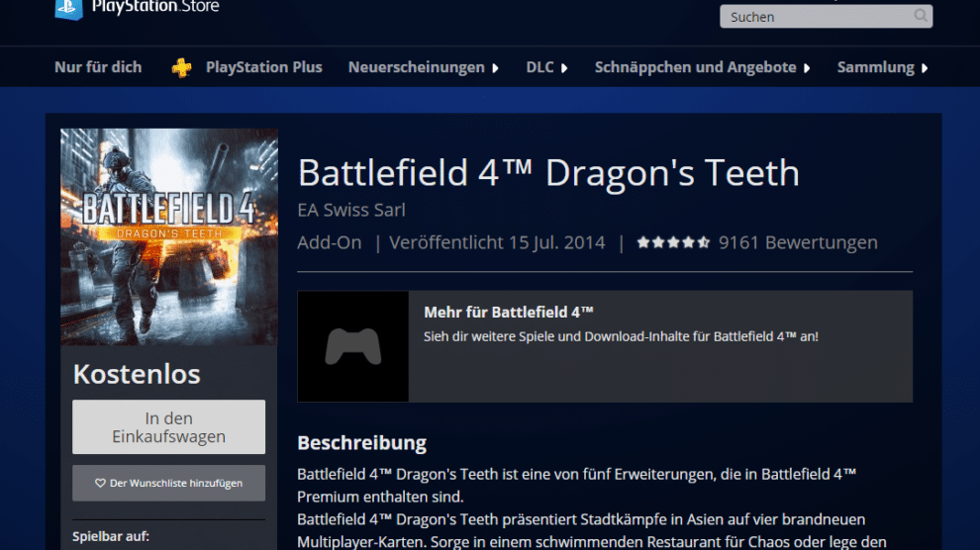Viewport: 980px width, 550px height.
Task: Click the Battlefield 4 Dragon's Teeth title
Action: pyautogui.click(x=548, y=173)
